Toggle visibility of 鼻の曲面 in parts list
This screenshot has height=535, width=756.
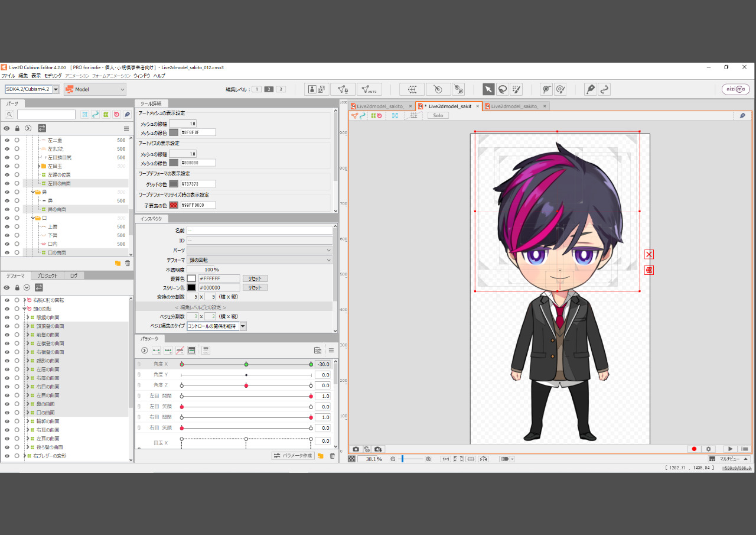click(x=7, y=209)
